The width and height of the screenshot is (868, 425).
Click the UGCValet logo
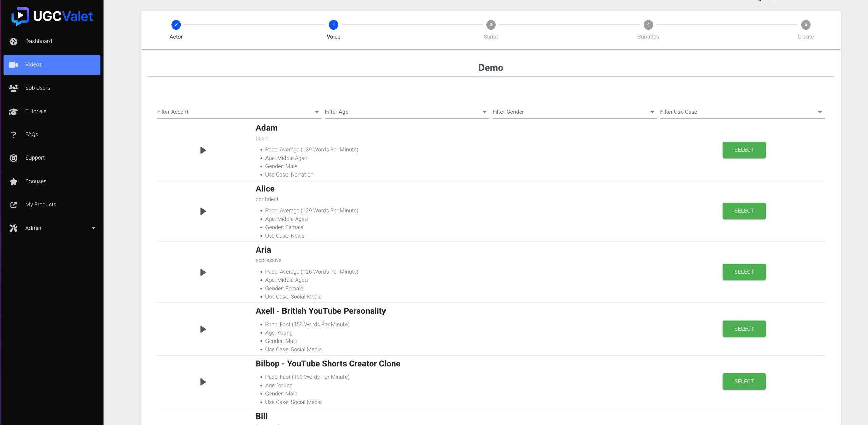pyautogui.click(x=52, y=16)
